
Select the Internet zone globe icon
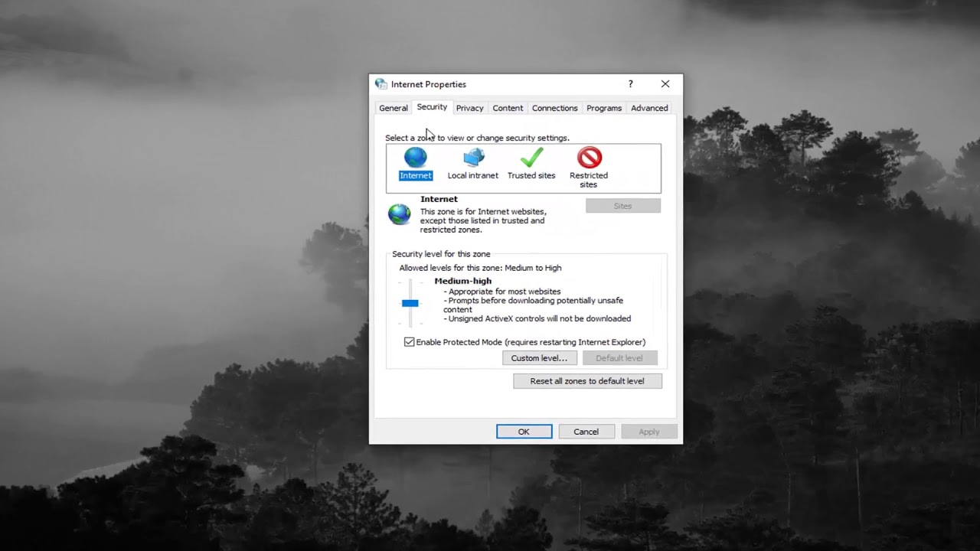point(416,158)
